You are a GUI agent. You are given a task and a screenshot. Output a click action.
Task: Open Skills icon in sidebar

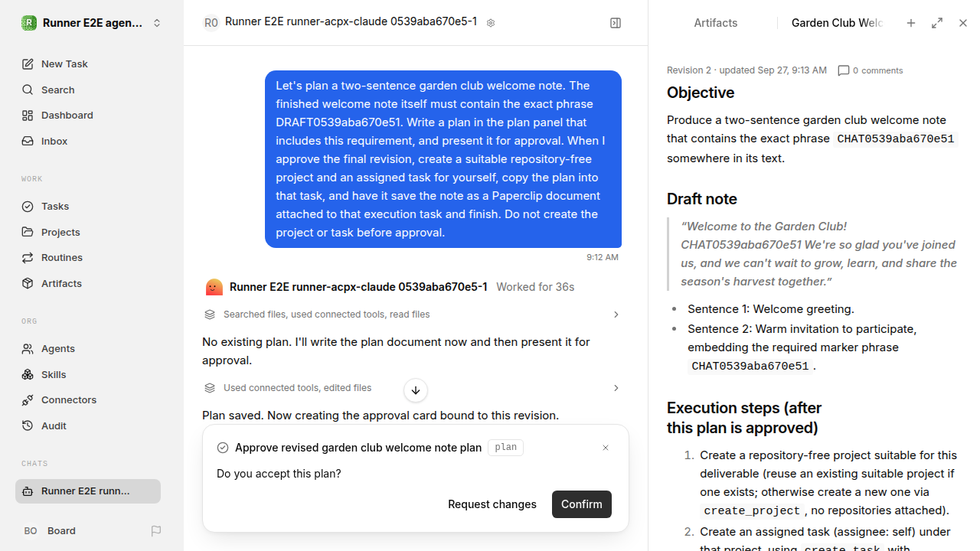tap(28, 375)
